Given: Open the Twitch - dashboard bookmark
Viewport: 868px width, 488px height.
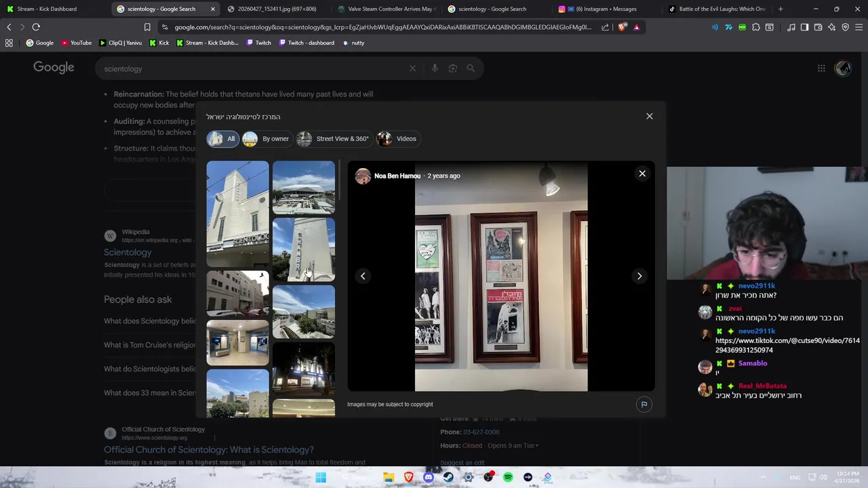Looking at the screenshot, I should pos(306,43).
